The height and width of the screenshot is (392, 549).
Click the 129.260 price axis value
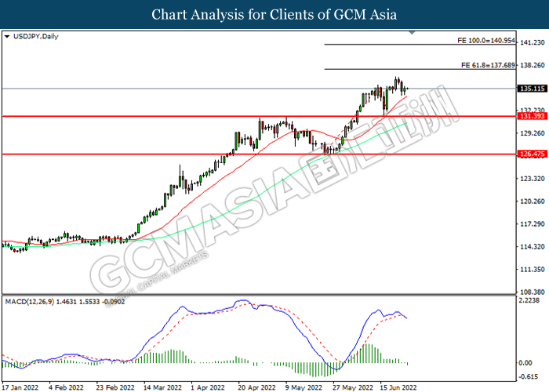coord(533,133)
